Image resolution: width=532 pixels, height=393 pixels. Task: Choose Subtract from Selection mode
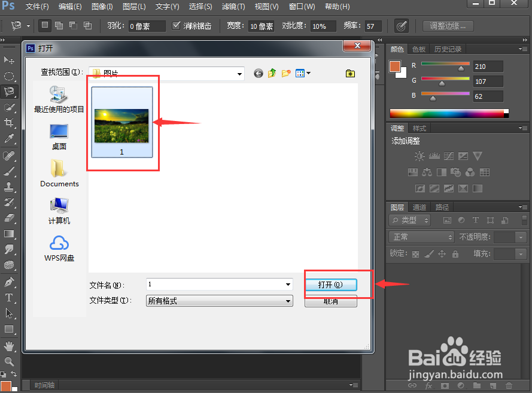pyautogui.click(x=73, y=26)
